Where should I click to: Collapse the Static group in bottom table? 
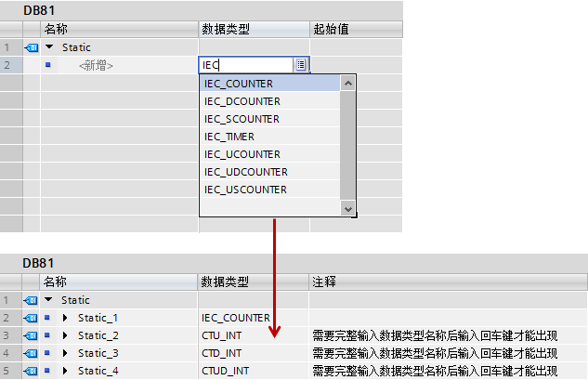coord(48,300)
